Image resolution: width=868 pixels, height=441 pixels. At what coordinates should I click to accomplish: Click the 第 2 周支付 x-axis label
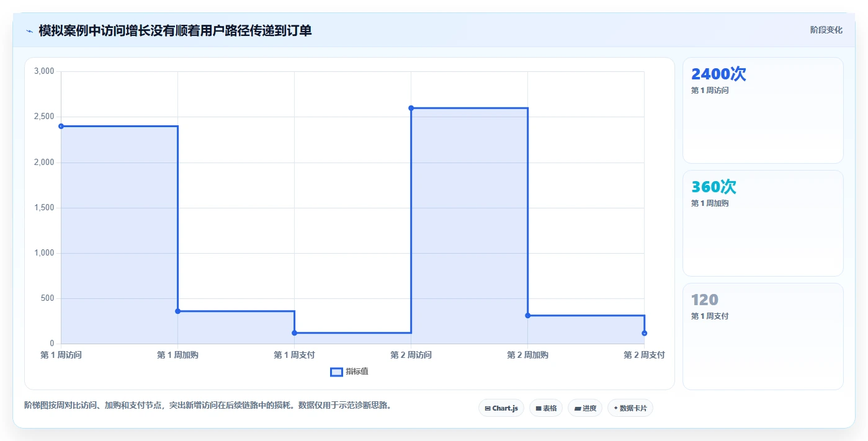coord(644,355)
